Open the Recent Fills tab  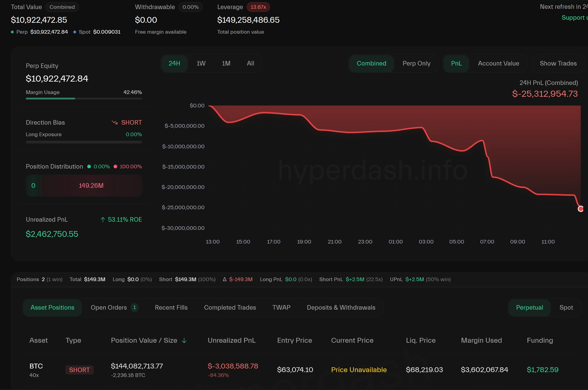tap(171, 308)
